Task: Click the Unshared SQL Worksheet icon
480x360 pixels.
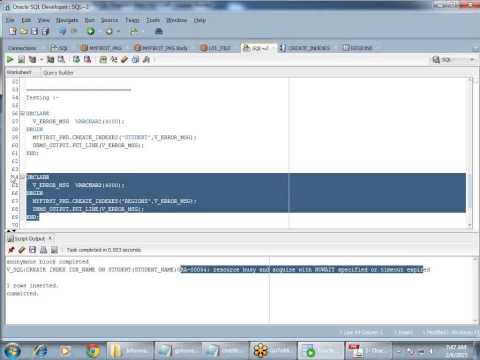Action: [103, 60]
